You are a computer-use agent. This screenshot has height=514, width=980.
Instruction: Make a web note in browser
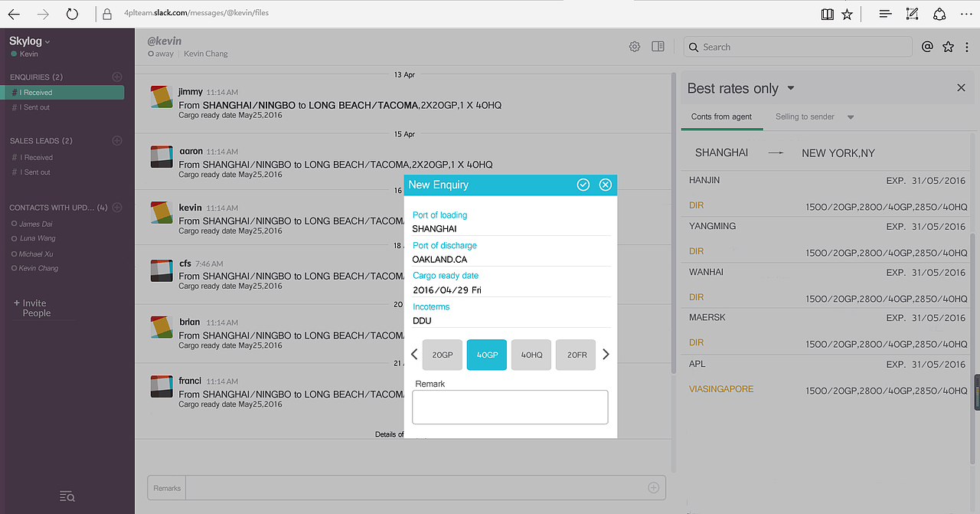click(912, 14)
